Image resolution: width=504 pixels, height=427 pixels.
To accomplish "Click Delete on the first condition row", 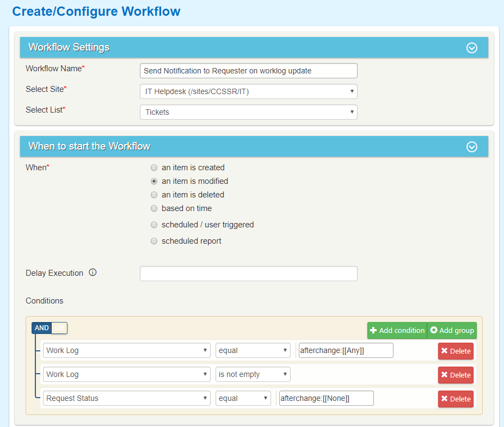I will pos(456,350).
